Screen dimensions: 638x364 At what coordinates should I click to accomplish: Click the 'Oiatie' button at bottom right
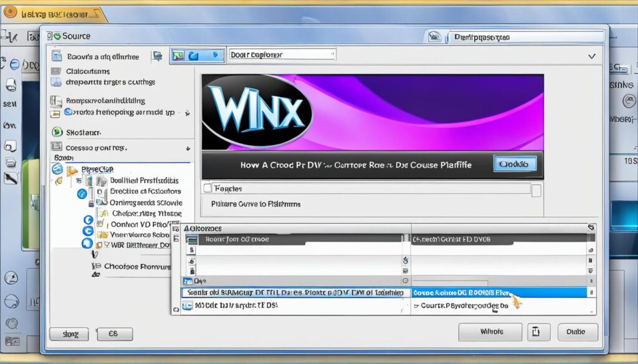[578, 332]
